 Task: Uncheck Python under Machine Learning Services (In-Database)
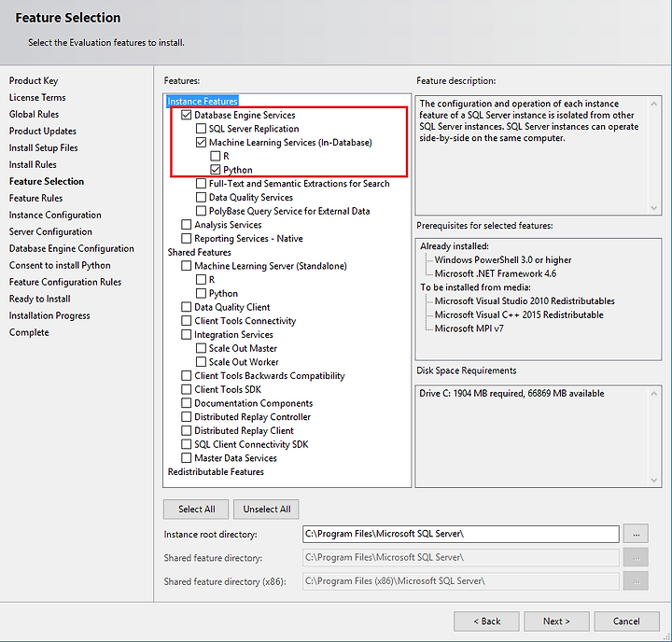click(216, 170)
